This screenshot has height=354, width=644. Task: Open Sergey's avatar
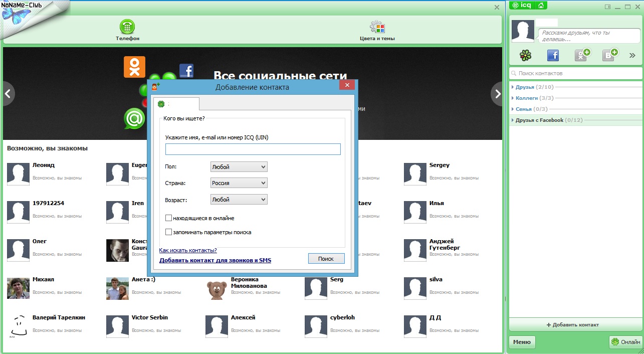pos(415,173)
